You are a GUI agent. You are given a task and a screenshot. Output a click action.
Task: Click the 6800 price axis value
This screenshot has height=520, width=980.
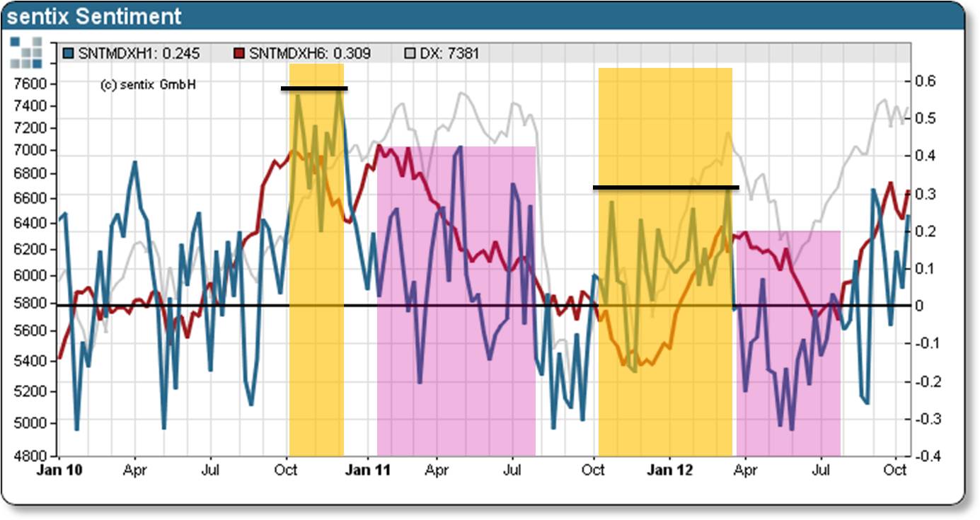pyautogui.click(x=29, y=174)
